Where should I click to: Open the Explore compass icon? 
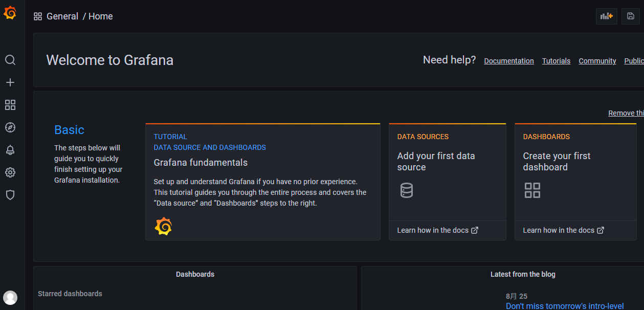tap(10, 127)
